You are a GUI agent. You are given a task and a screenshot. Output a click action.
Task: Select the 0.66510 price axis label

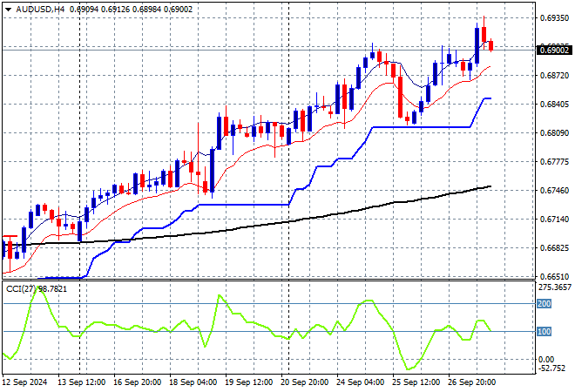[x=554, y=277]
